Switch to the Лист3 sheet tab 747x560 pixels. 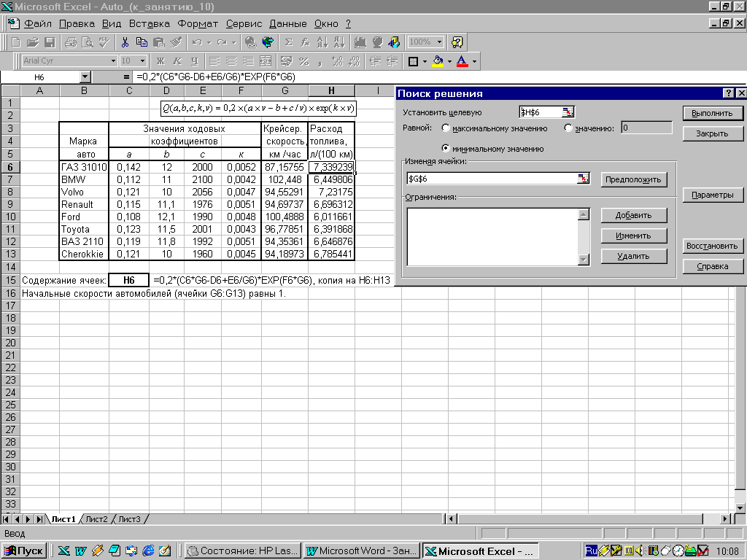click(x=130, y=519)
